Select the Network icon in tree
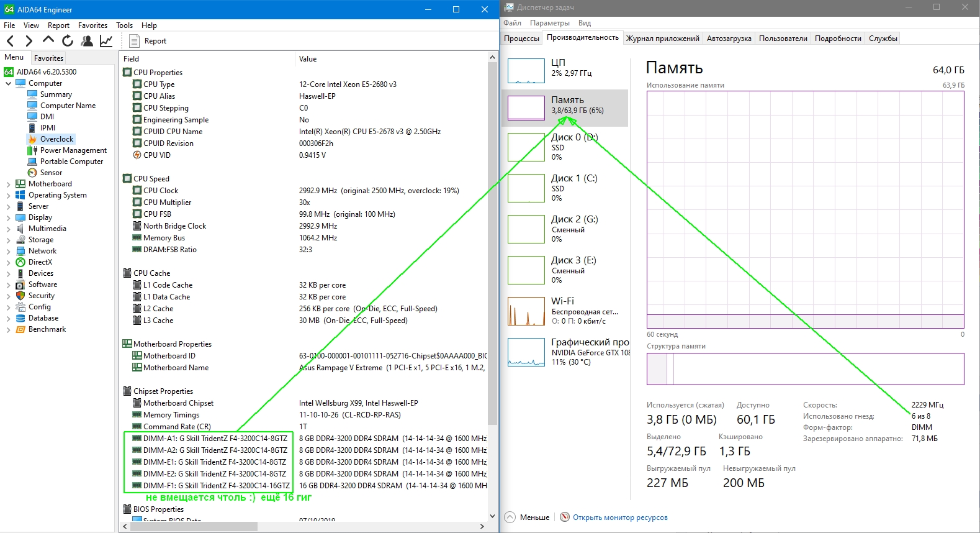Image resolution: width=980 pixels, height=533 pixels. point(20,251)
